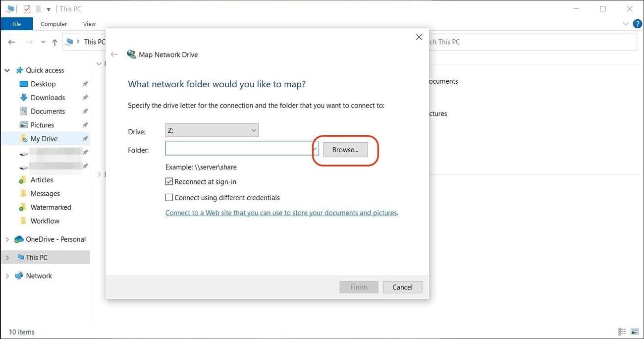This screenshot has width=644, height=339.
Task: Click the Properties icon on the quick access toolbar
Action: (27, 8)
